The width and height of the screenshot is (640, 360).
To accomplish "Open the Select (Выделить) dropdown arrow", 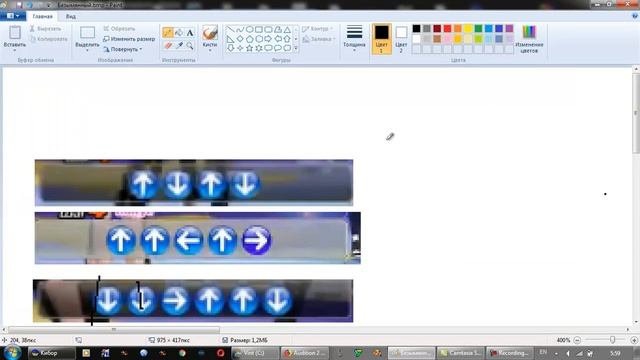I will point(87,50).
